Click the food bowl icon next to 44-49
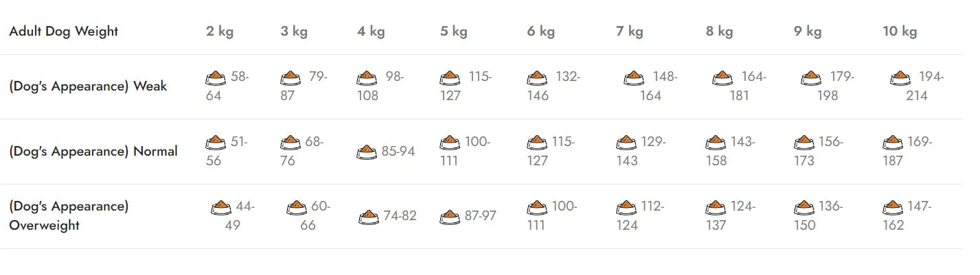 coord(221,206)
